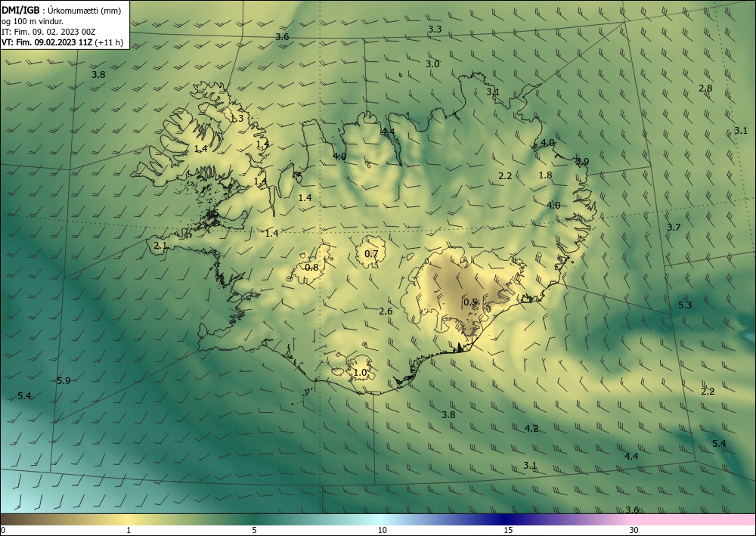Click the legend label 30
756x536 pixels.
pos(634,531)
